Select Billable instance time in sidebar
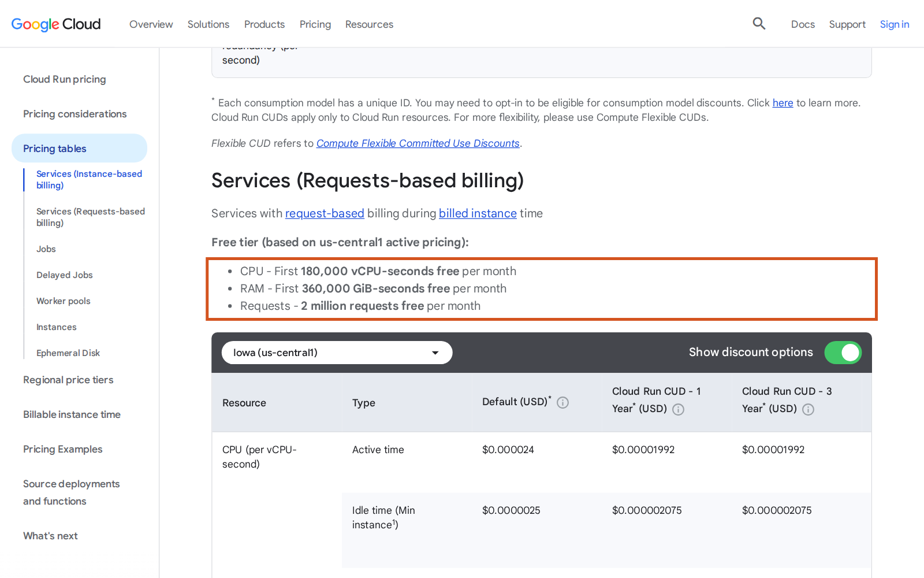The image size is (924, 578). [x=72, y=414]
